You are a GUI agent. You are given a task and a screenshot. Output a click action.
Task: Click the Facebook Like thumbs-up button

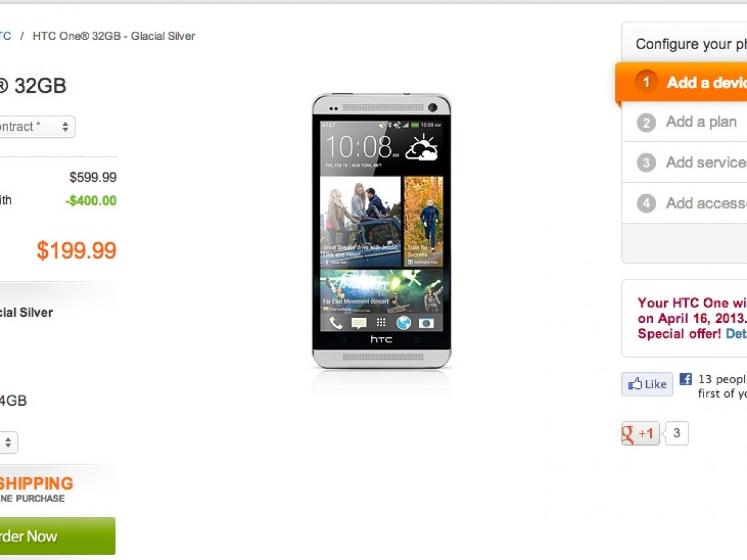point(647,385)
